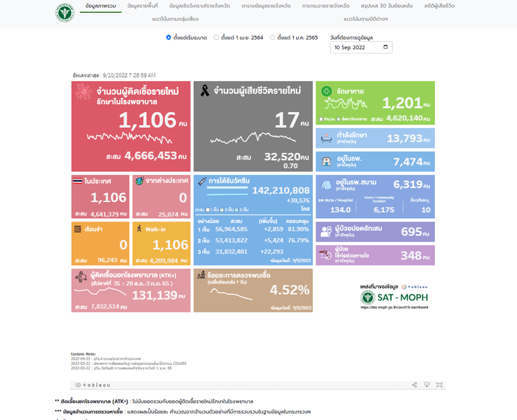Click the '10 Sep 2022' date input

(356, 47)
